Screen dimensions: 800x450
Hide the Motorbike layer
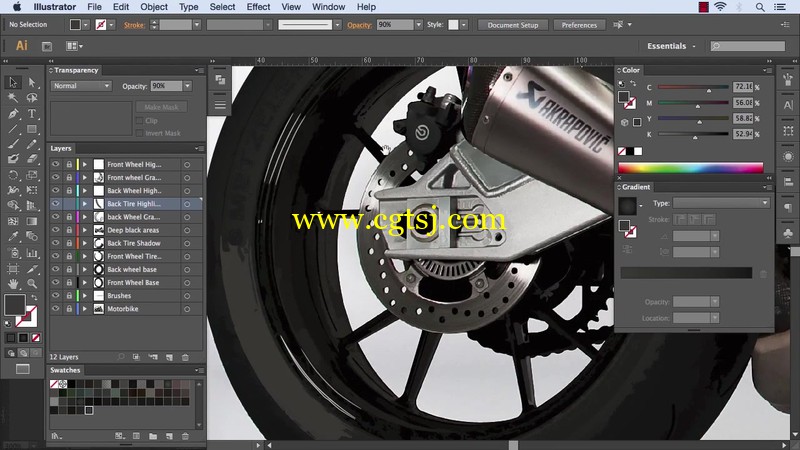click(x=55, y=309)
